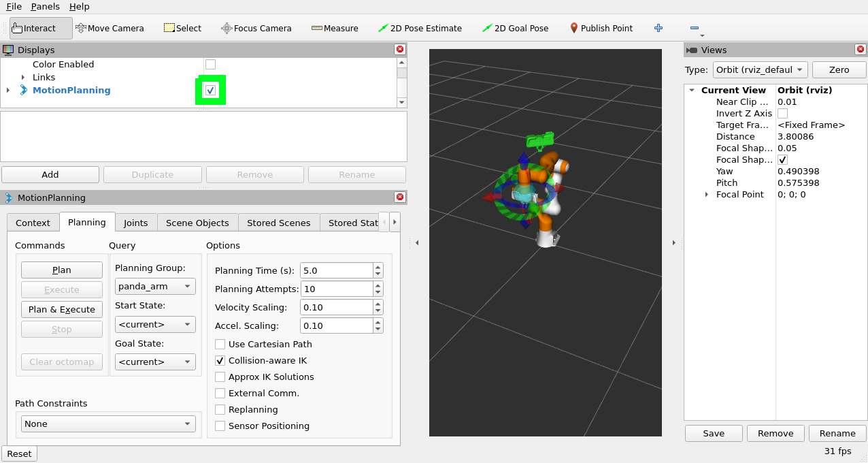Enable Sensor Positioning checkbox
This screenshot has height=463, width=868.
coord(220,426)
